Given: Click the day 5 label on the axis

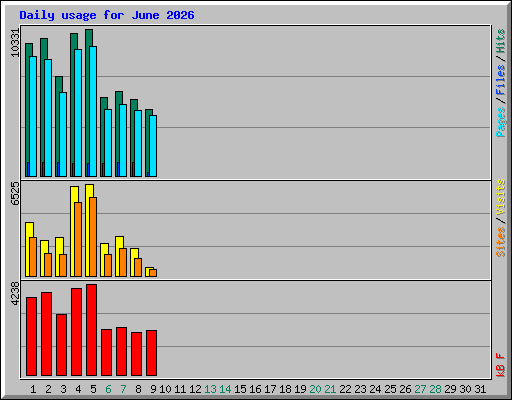Looking at the screenshot, I should point(93,389).
